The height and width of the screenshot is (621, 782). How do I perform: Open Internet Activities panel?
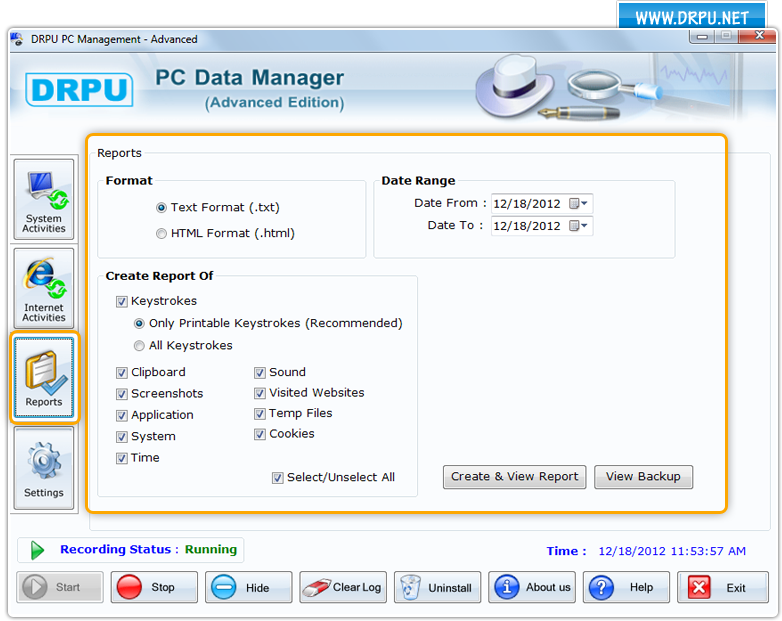pos(44,288)
